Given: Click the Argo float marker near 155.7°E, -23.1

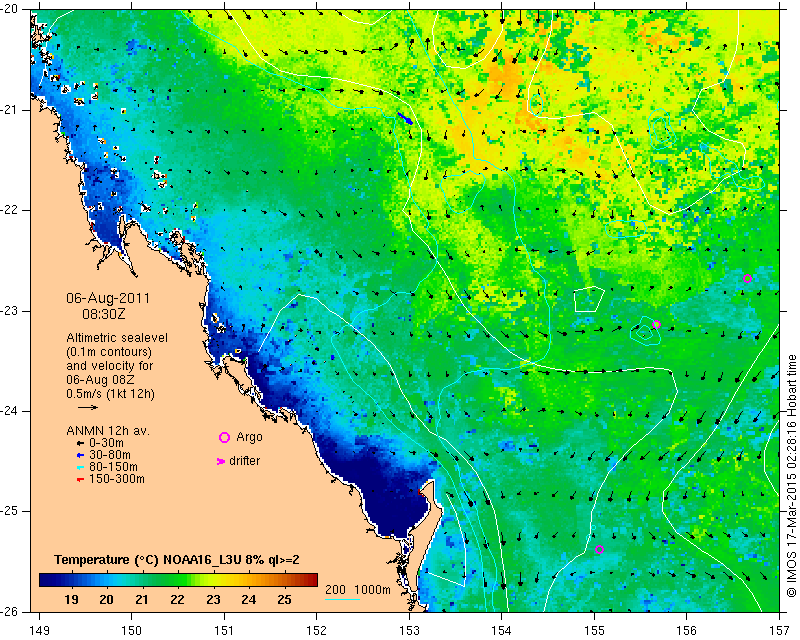Looking at the screenshot, I should 657,325.
